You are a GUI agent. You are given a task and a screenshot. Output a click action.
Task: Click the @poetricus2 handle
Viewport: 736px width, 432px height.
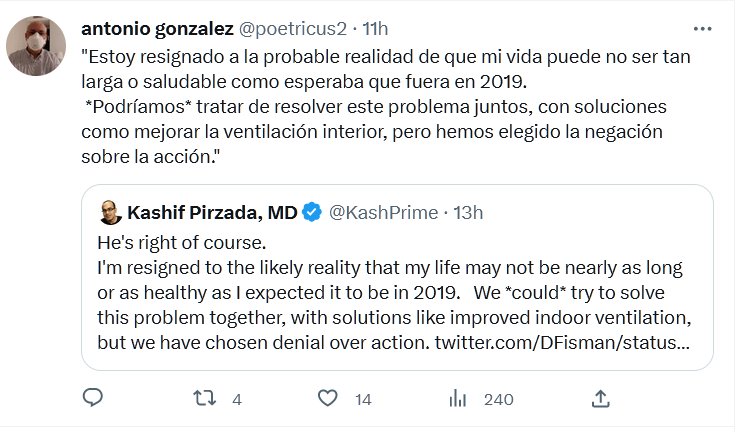(x=294, y=27)
